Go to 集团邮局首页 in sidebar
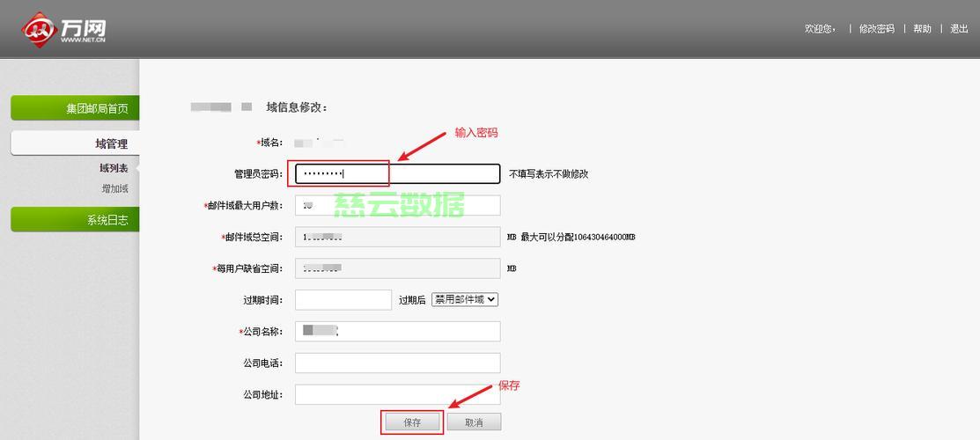 click(75, 108)
